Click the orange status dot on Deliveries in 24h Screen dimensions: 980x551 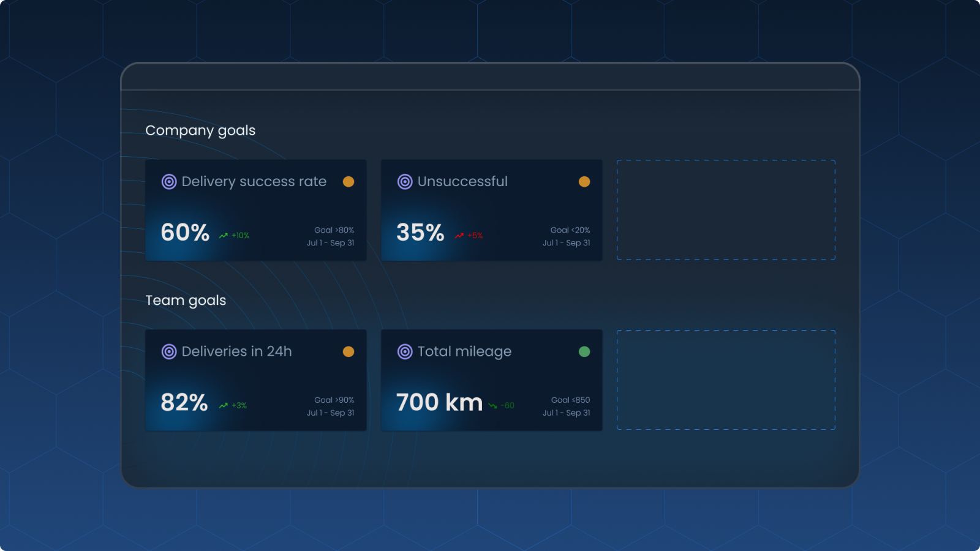coord(349,351)
